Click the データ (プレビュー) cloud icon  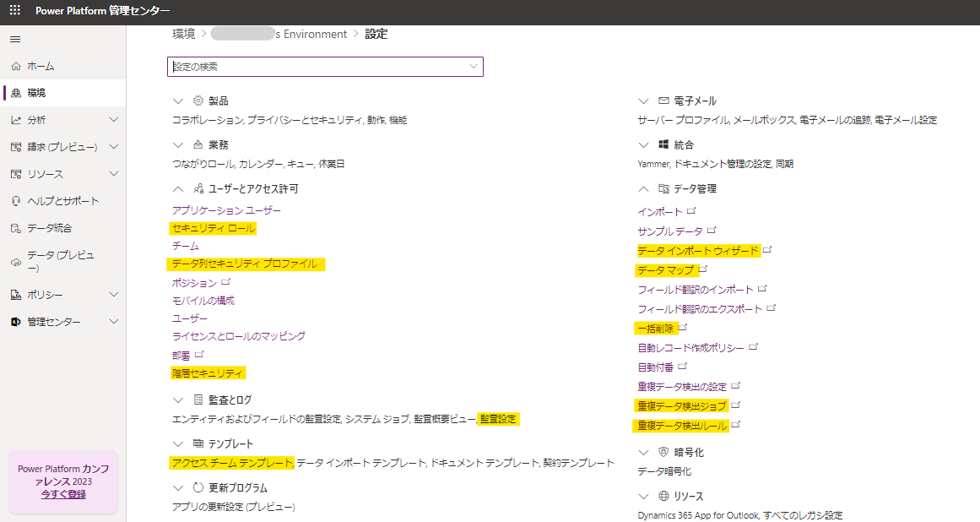point(16,262)
